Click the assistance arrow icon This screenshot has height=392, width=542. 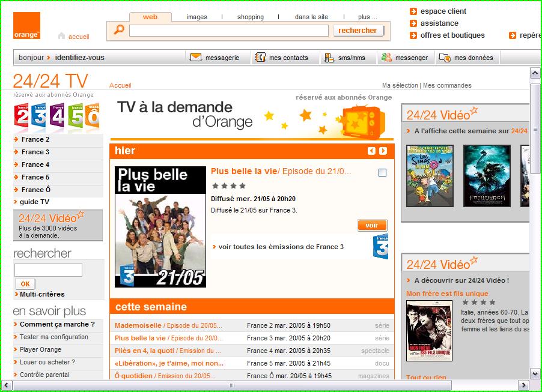pos(413,23)
